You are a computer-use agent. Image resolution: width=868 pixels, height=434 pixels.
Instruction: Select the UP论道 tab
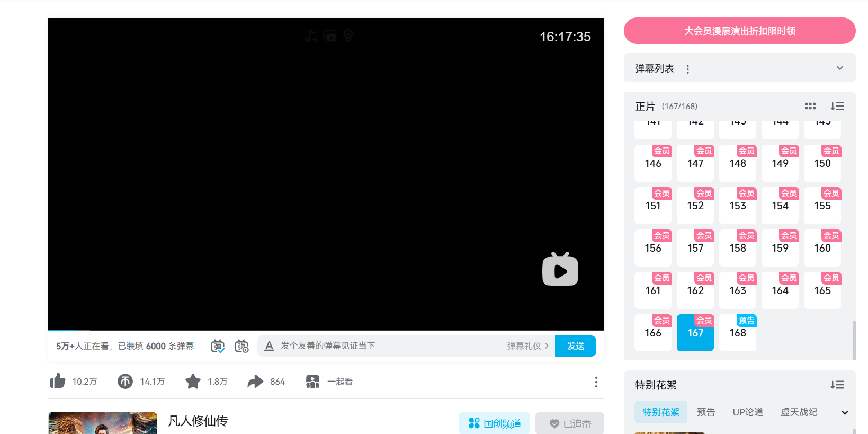tap(747, 412)
